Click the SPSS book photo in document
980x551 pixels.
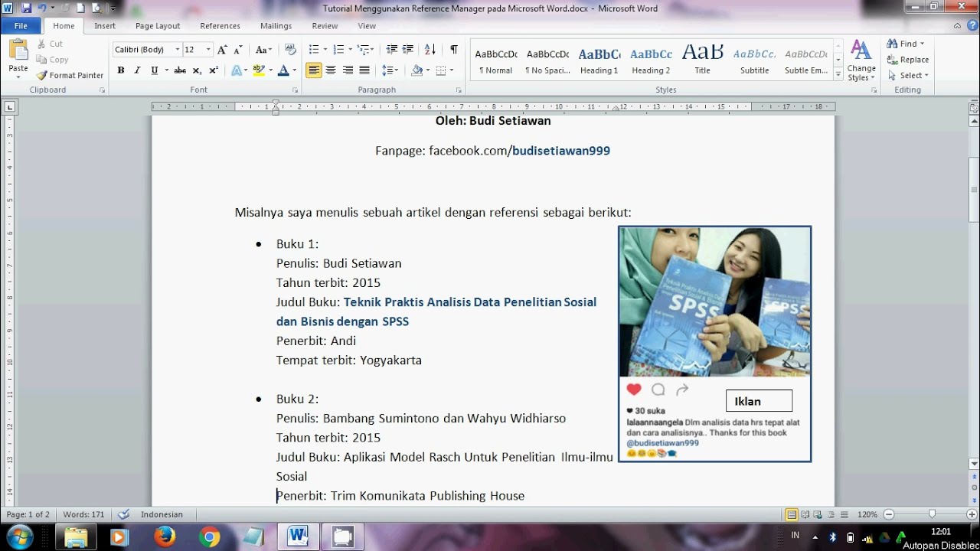point(714,302)
